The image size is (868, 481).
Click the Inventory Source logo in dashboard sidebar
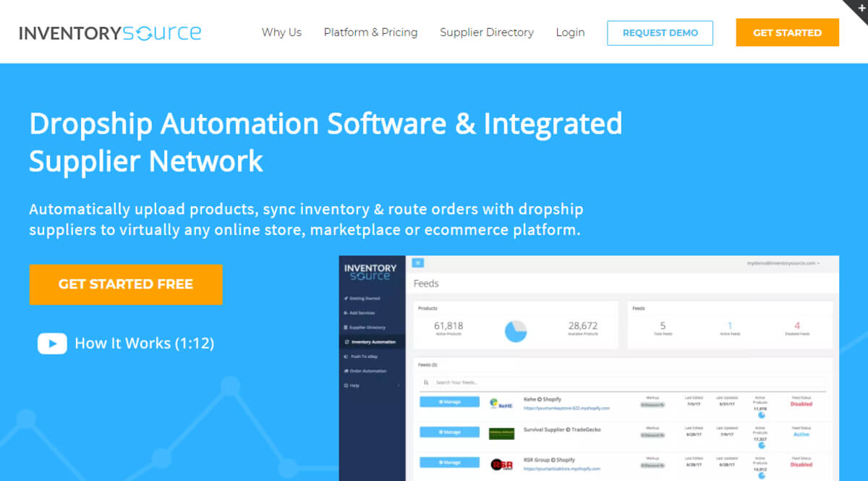[x=370, y=273]
